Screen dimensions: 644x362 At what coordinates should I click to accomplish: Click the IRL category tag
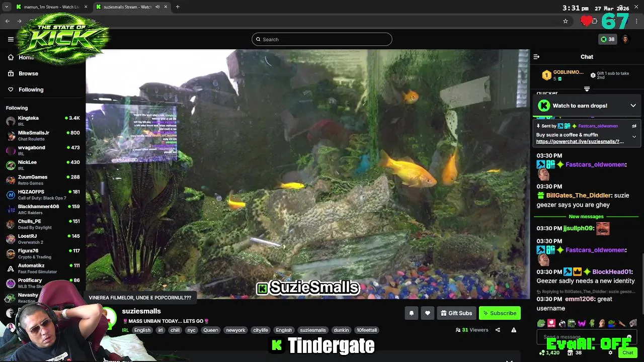click(x=125, y=330)
